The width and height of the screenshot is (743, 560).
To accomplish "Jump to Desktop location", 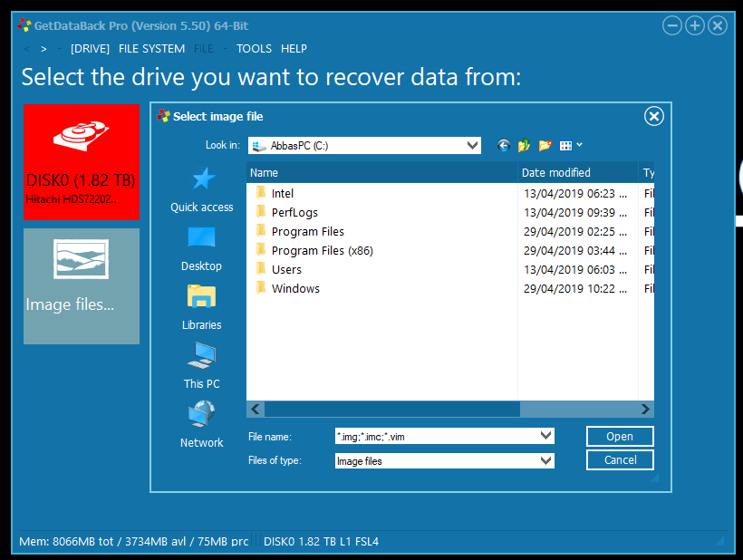I will point(202,249).
